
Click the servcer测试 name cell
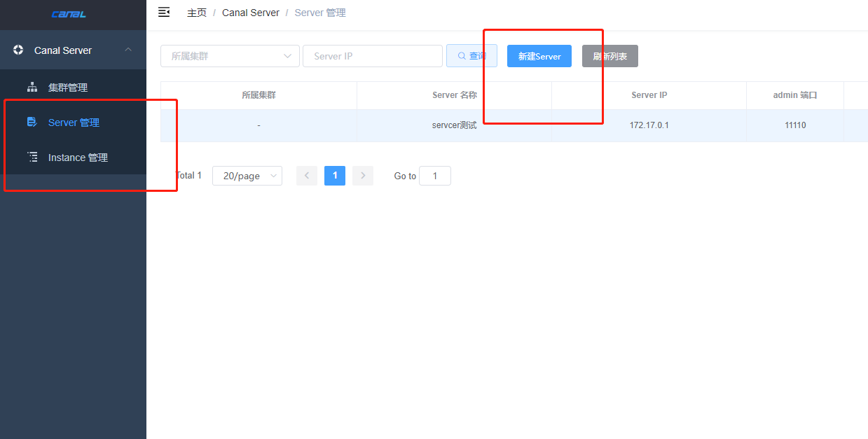point(455,125)
